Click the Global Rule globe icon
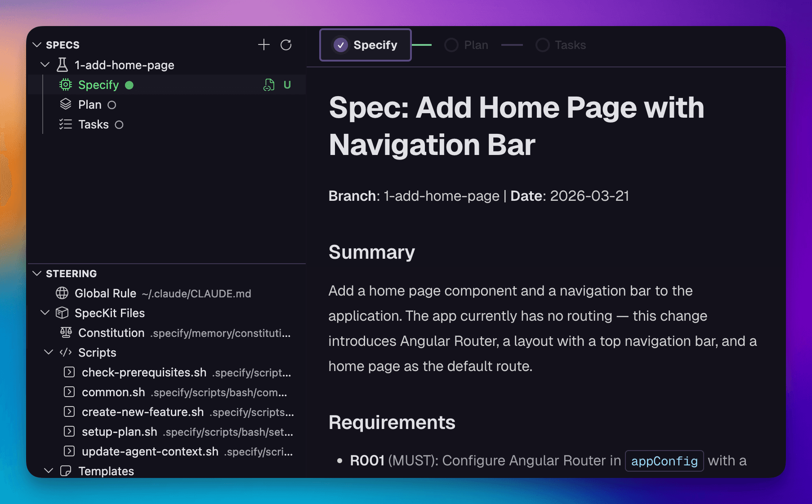The height and width of the screenshot is (504, 812). pos(63,293)
